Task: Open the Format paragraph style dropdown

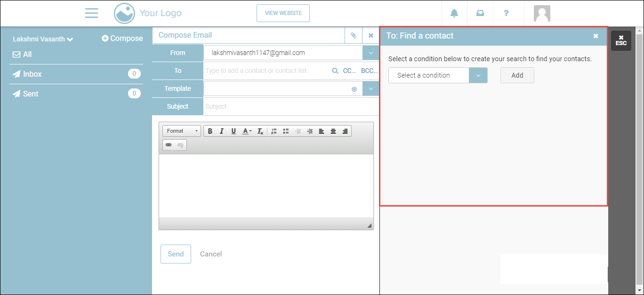Action: [x=182, y=131]
